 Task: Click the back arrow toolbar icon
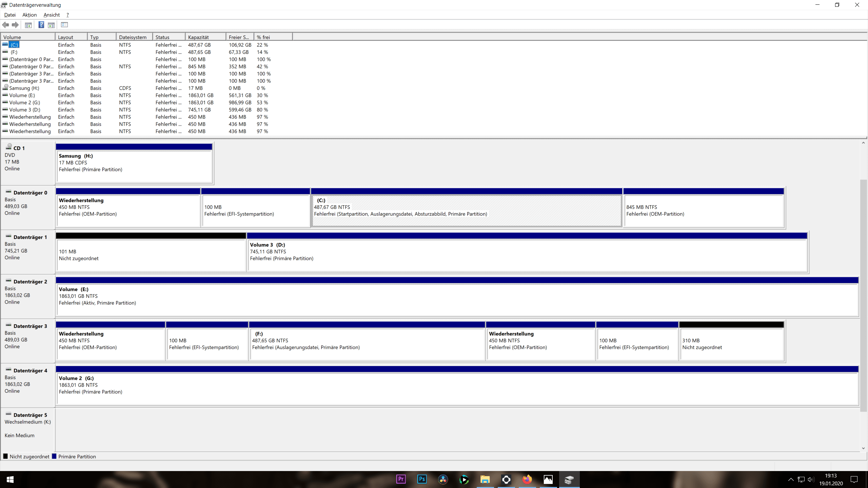pyautogui.click(x=5, y=25)
